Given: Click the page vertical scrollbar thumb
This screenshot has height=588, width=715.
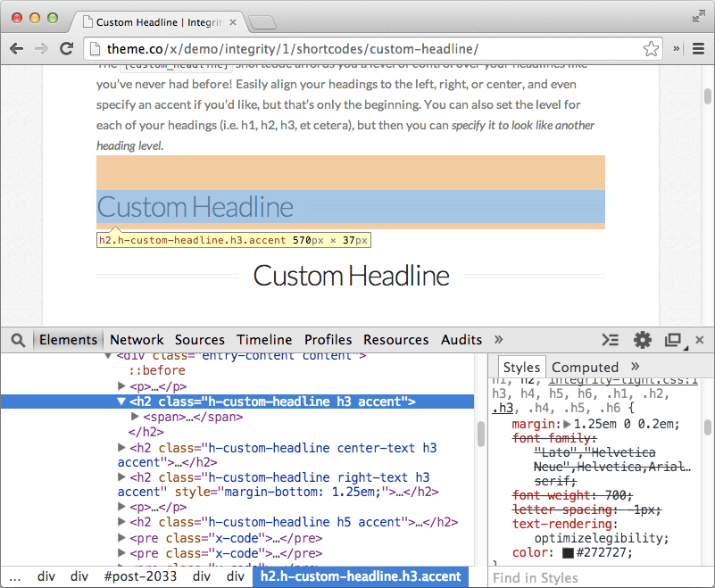Looking at the screenshot, I should [708, 96].
